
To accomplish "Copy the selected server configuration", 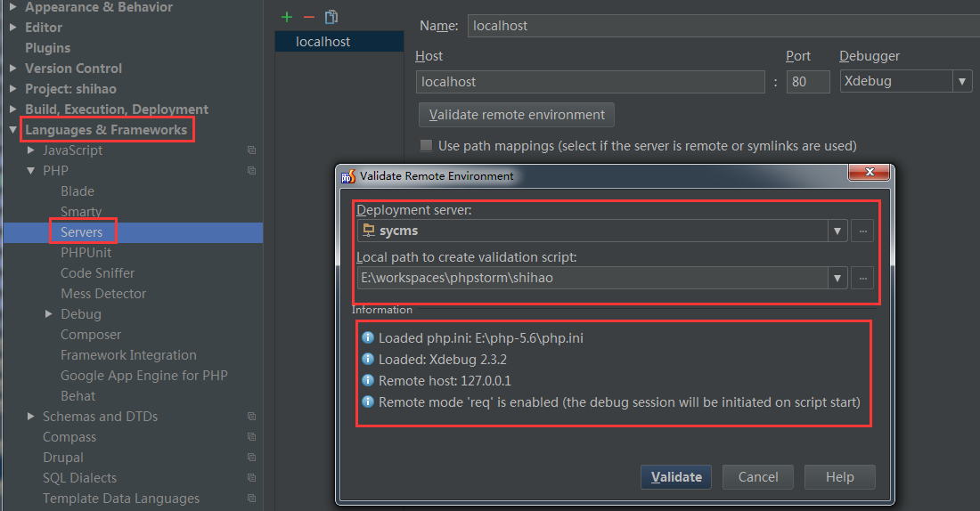I will click(x=331, y=17).
